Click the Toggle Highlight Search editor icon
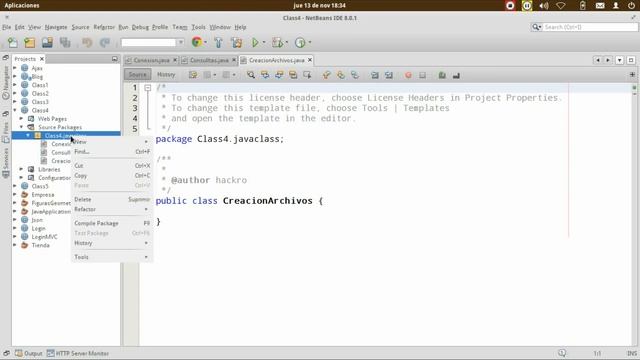 tap(293, 75)
